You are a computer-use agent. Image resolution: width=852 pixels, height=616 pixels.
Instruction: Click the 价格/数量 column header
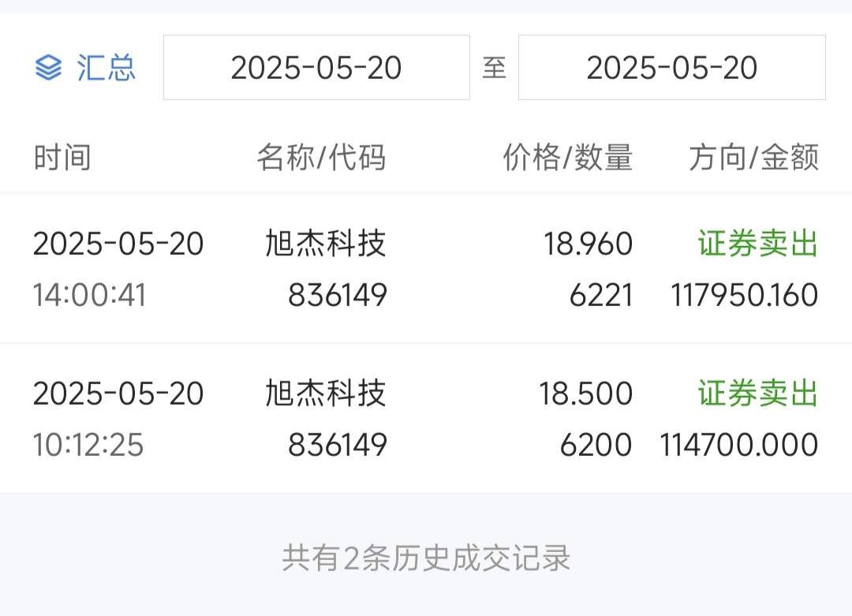[567, 158]
